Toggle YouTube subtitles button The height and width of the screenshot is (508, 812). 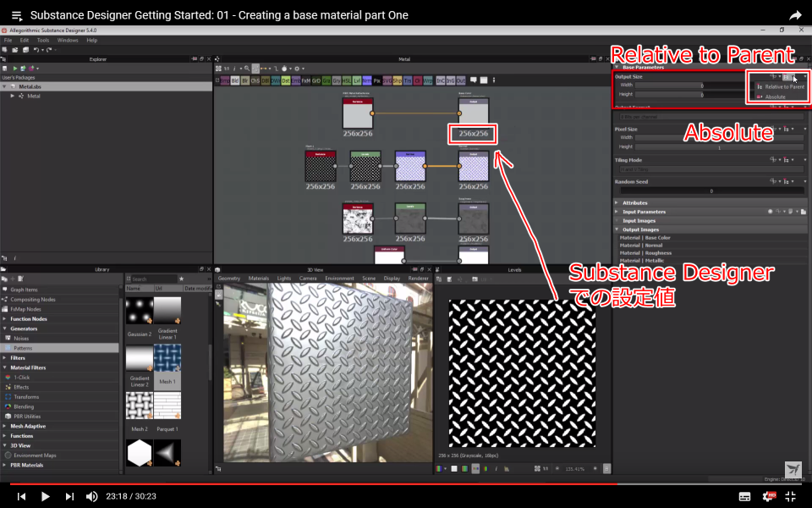[x=744, y=497]
